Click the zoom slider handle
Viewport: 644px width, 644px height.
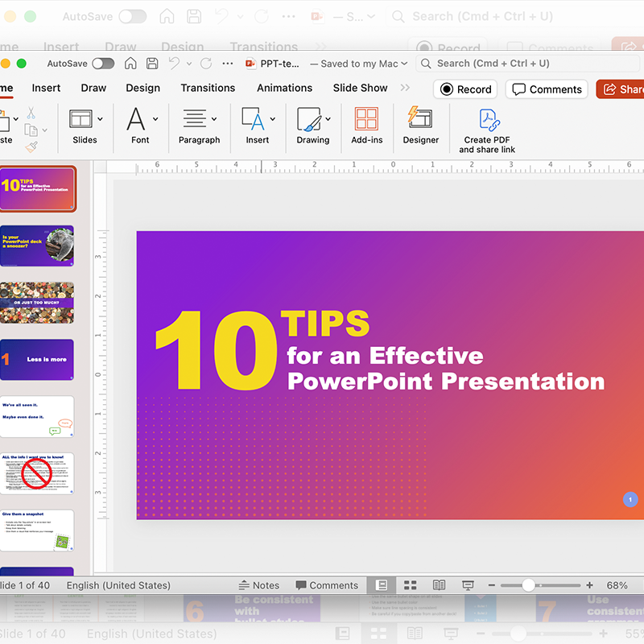click(528, 585)
